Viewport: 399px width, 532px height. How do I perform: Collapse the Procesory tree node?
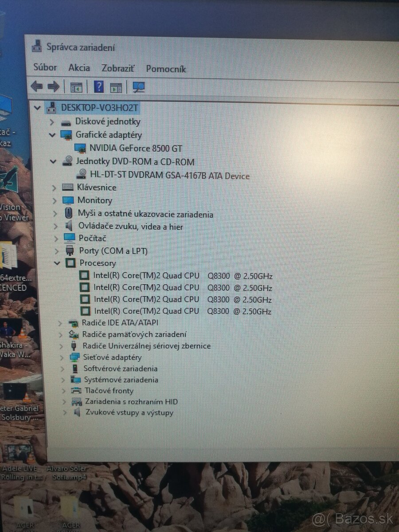57,263
